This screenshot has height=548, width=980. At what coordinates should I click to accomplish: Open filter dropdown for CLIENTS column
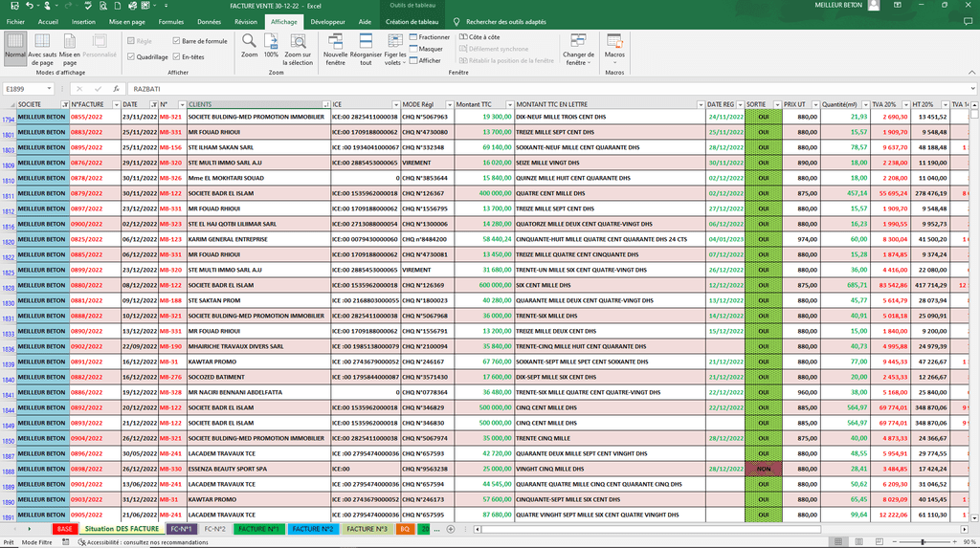pos(325,104)
